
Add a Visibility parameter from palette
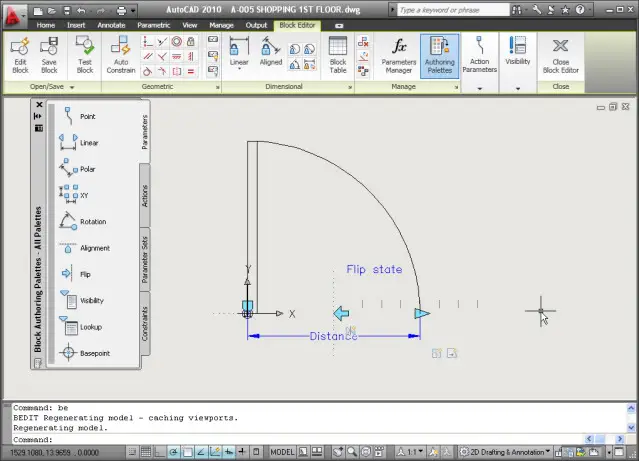[x=82, y=301]
